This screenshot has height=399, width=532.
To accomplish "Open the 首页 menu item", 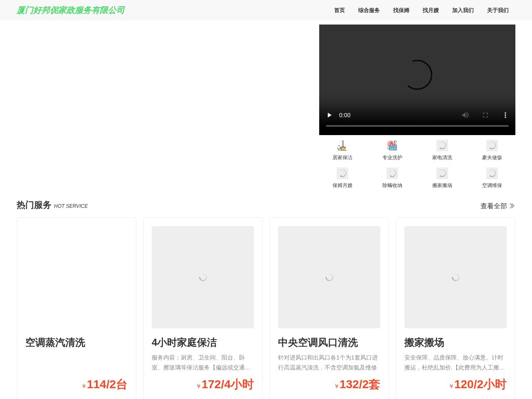I will coord(339,10).
